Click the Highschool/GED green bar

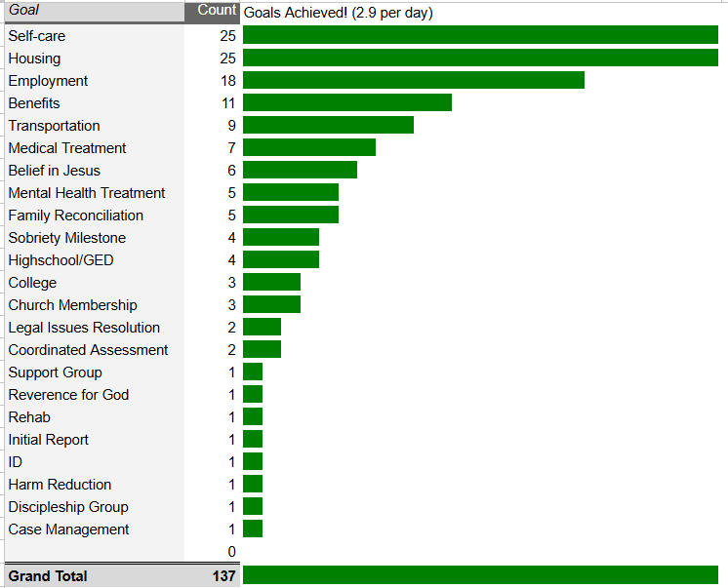[x=281, y=259]
